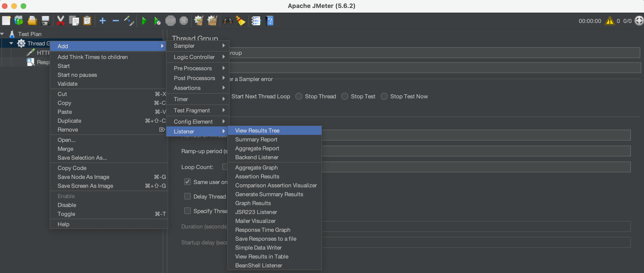This screenshot has width=644, height=273.
Task: Click Add Think Times to children
Action: (x=93, y=57)
